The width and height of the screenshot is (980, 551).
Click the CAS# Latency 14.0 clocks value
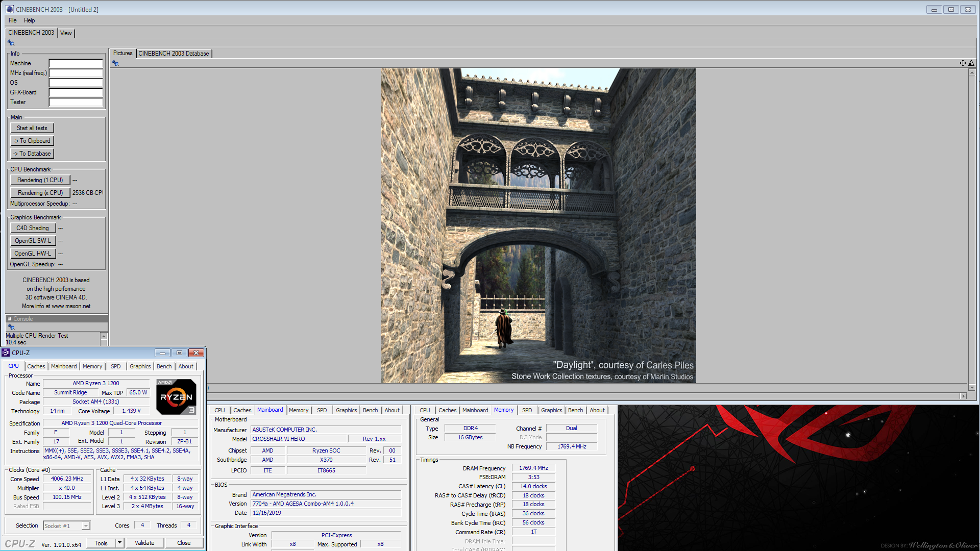[x=533, y=486]
